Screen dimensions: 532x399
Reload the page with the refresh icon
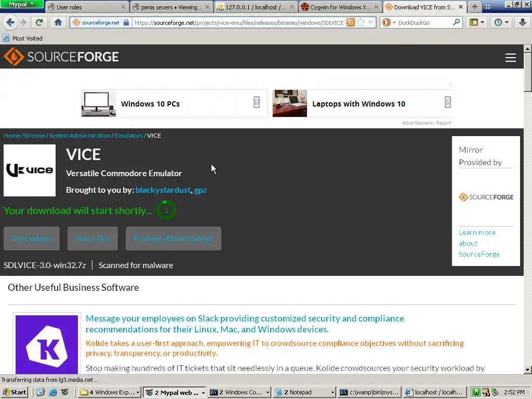pyautogui.click(x=39, y=22)
